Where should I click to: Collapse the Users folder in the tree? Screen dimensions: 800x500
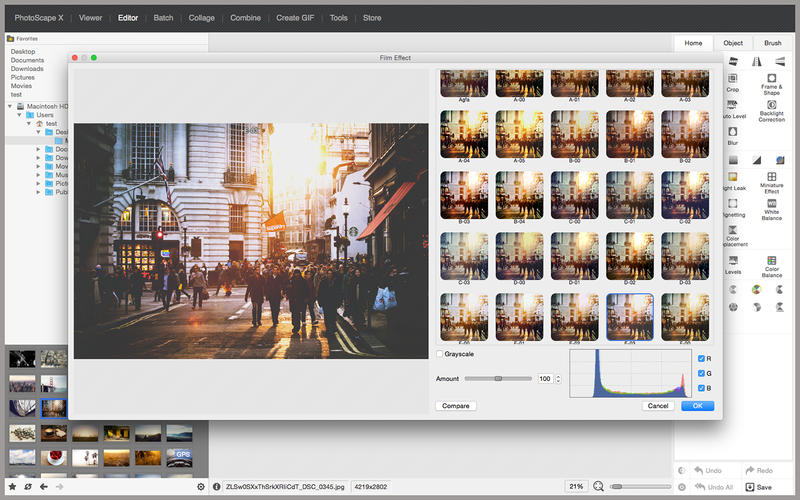tap(20, 115)
